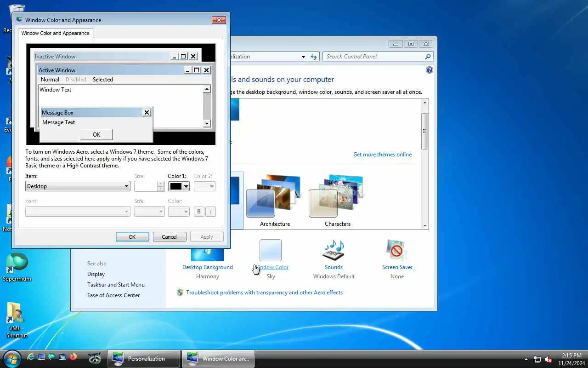Open the Sounds settings icon
The height and width of the screenshot is (368, 588).
pos(334,250)
